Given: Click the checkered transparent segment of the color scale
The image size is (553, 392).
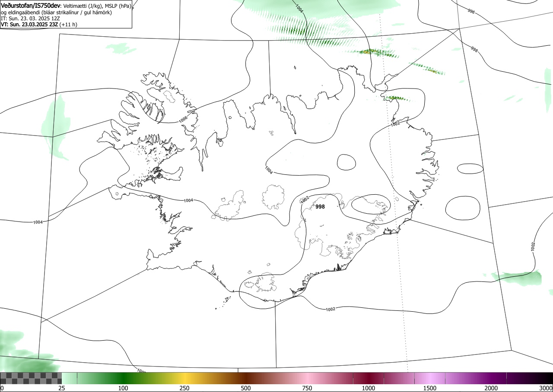Looking at the screenshot, I should click(x=31, y=378).
